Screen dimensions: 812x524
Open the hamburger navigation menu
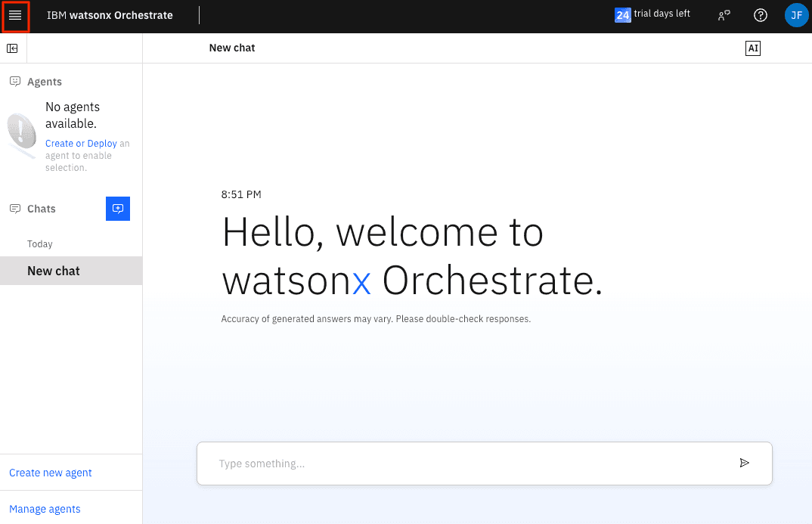(x=15, y=16)
